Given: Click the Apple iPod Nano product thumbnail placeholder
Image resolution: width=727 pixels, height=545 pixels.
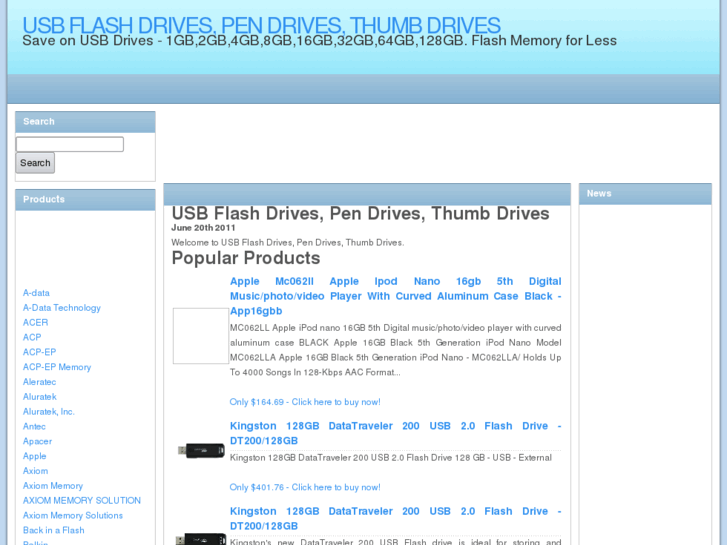Looking at the screenshot, I should (x=201, y=336).
